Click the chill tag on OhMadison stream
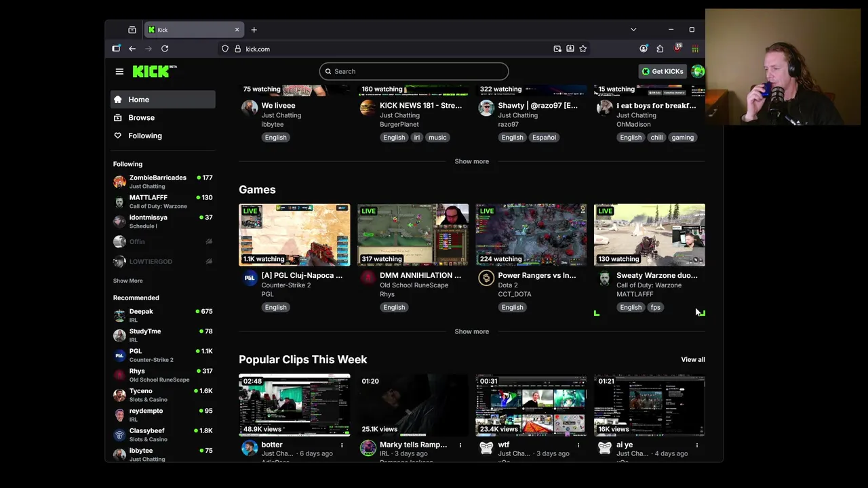 coord(656,137)
